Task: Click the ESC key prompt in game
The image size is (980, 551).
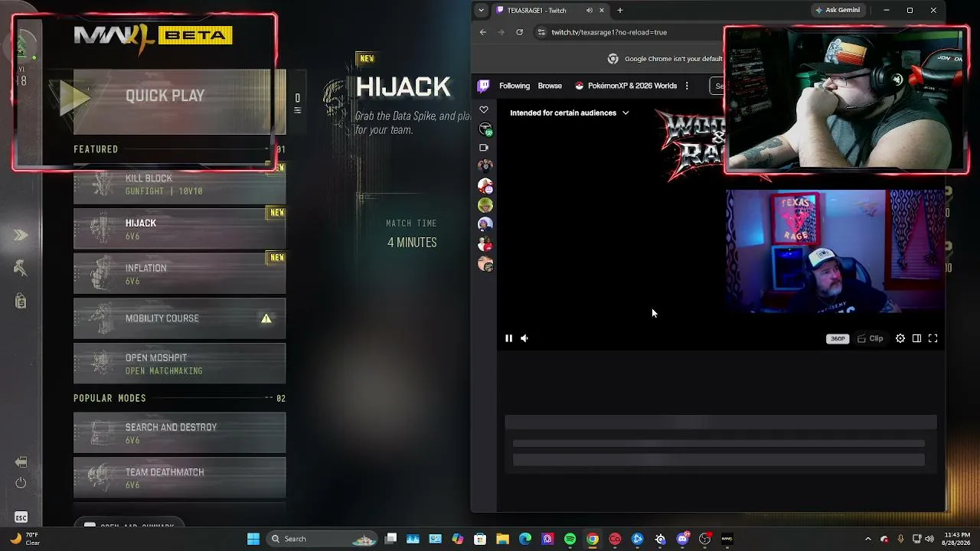Action: tap(21, 518)
